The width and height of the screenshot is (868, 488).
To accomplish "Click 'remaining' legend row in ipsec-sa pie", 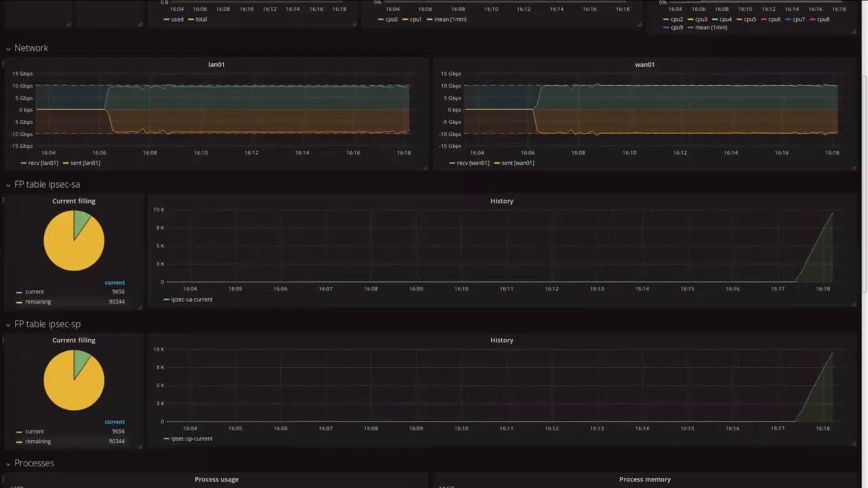I will click(71, 302).
